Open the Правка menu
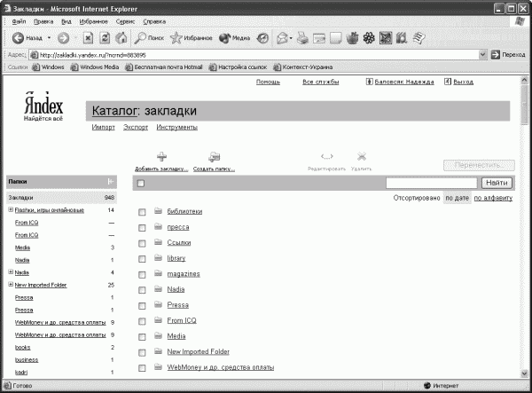The height and width of the screenshot is (393, 532). coord(43,21)
